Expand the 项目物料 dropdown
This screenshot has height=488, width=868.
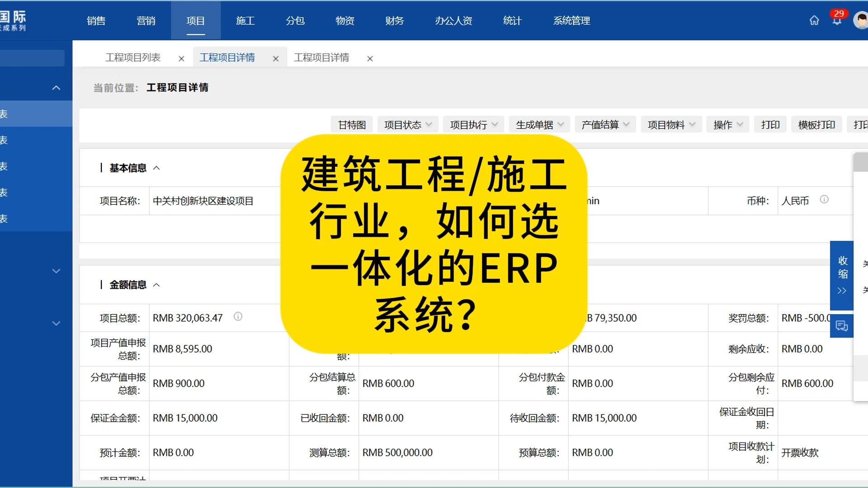(671, 125)
